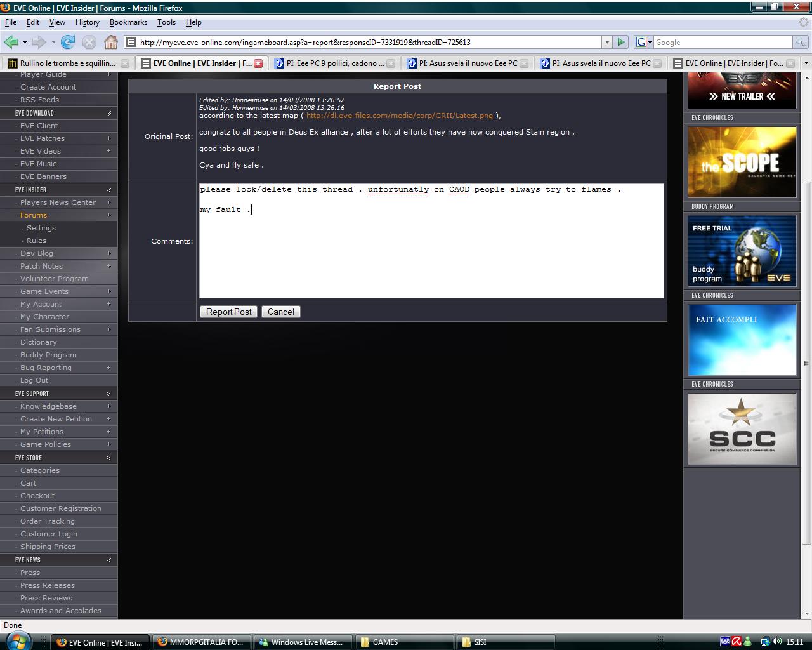Open the Bookmarks menu

point(128,22)
